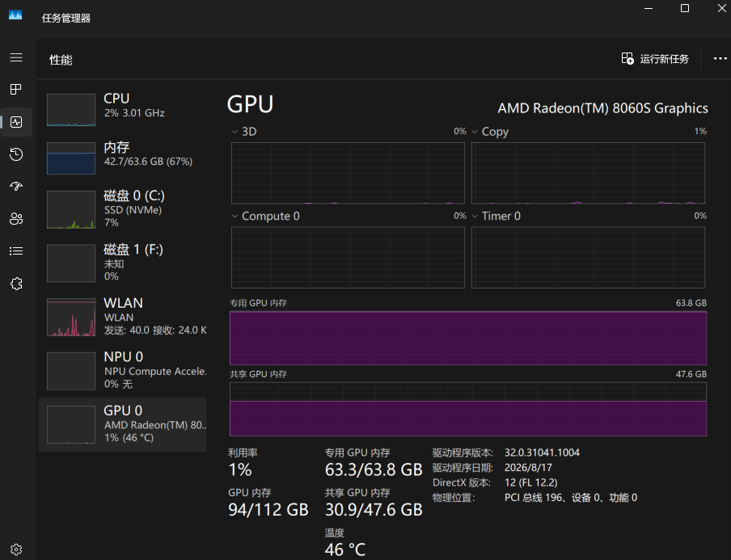Click the run new task icon
Image resolution: width=731 pixels, height=560 pixels.
pos(627,59)
